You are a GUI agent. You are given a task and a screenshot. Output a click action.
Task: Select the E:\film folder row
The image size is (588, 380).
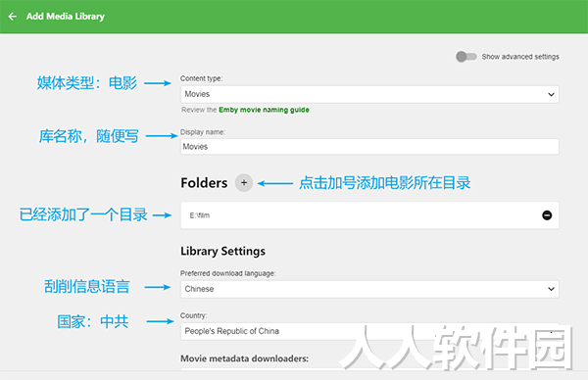(x=369, y=215)
